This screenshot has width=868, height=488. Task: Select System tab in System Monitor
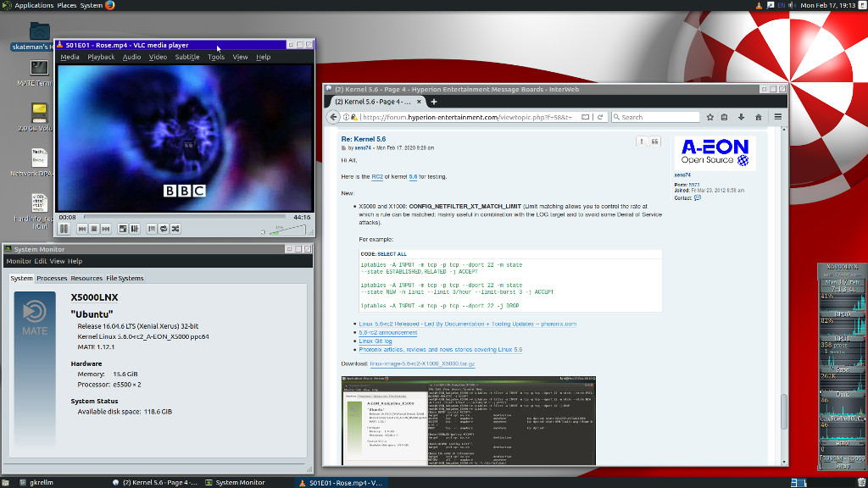click(21, 278)
